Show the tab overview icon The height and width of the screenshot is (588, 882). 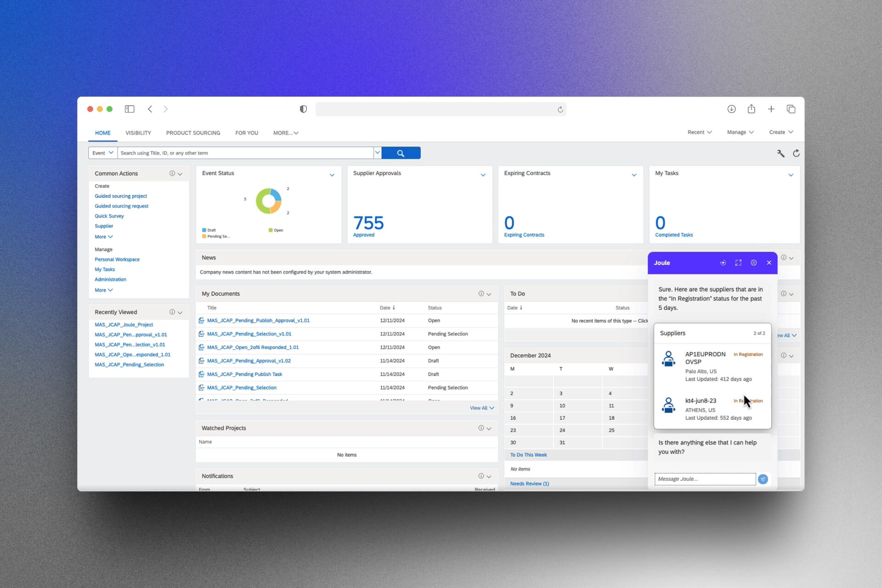pyautogui.click(x=791, y=109)
